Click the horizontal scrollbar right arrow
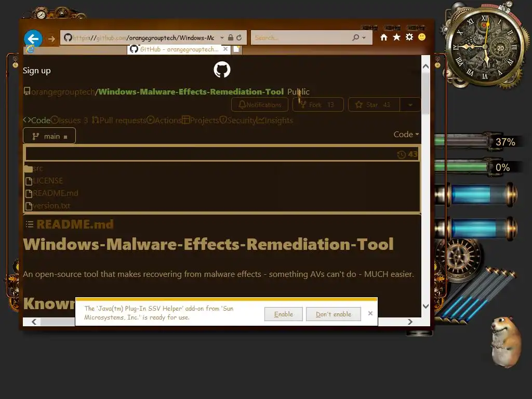The height and width of the screenshot is (399, 532). click(410, 322)
